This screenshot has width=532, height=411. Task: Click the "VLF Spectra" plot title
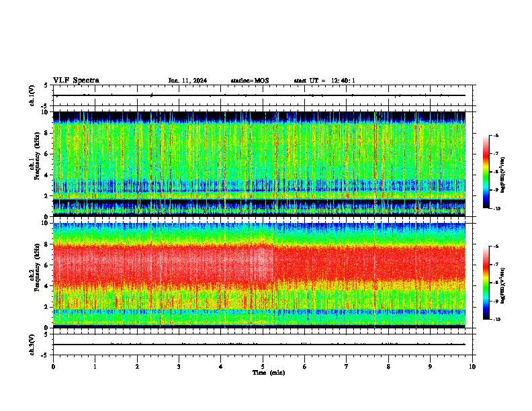76,80
